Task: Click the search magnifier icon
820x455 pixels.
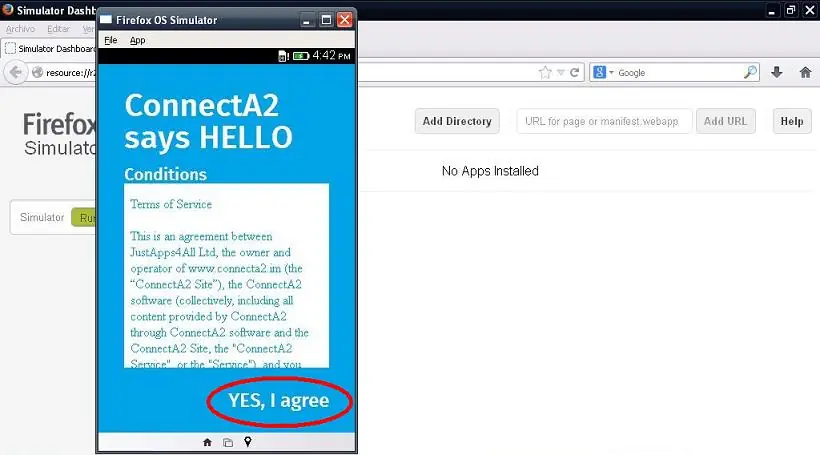Action: 750,72
